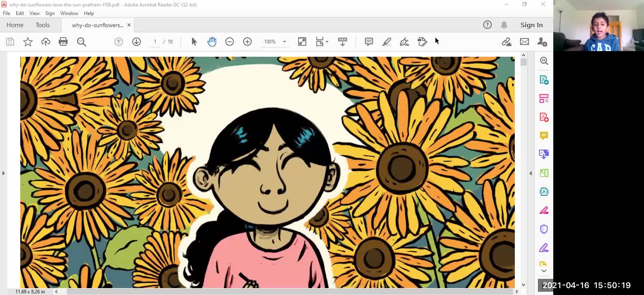644x295 pixels.
Task: Expand the zoom percentage dropdown
Action: pos(284,42)
